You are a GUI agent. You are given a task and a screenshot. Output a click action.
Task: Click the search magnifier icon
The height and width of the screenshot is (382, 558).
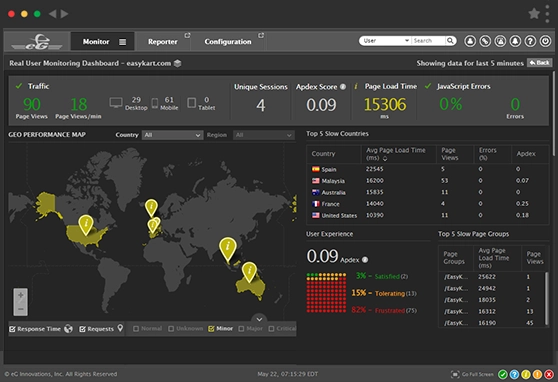tap(450, 41)
